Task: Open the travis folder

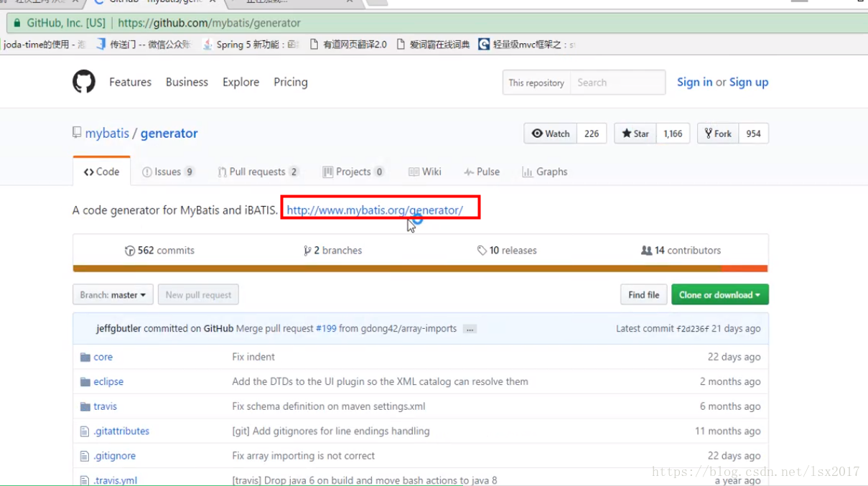Action: [x=105, y=406]
